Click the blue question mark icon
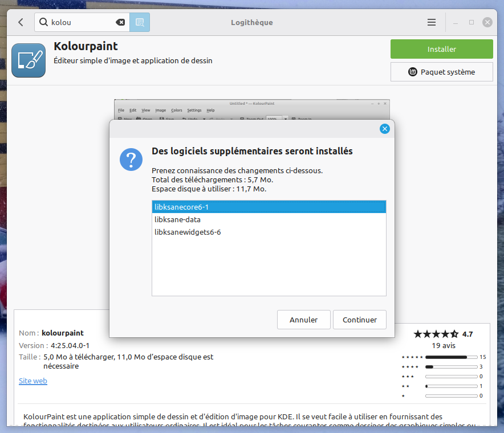 click(131, 159)
